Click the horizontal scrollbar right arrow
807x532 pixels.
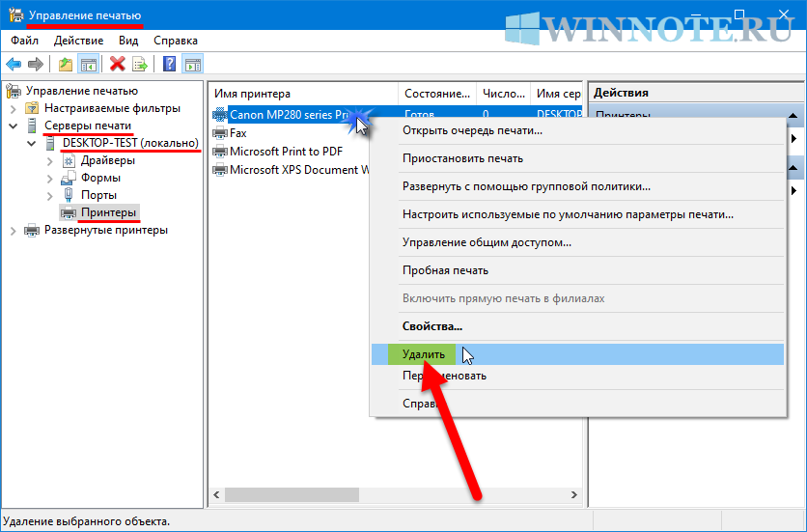click(573, 495)
